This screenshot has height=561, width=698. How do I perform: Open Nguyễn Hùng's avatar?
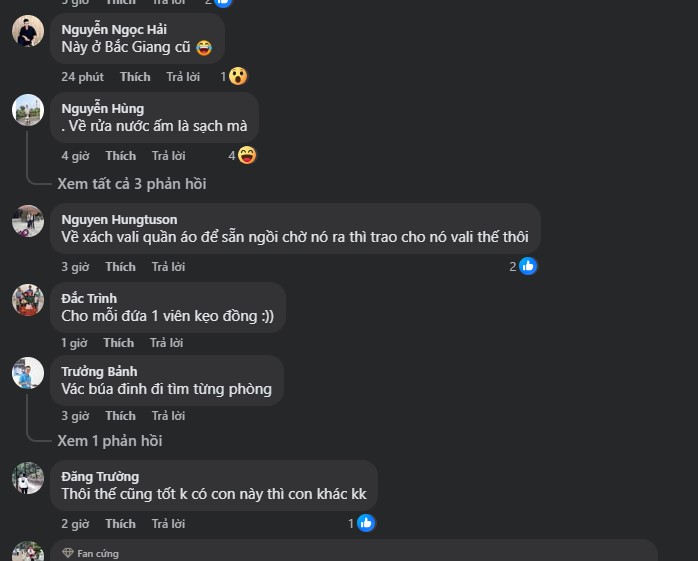tap(28, 110)
